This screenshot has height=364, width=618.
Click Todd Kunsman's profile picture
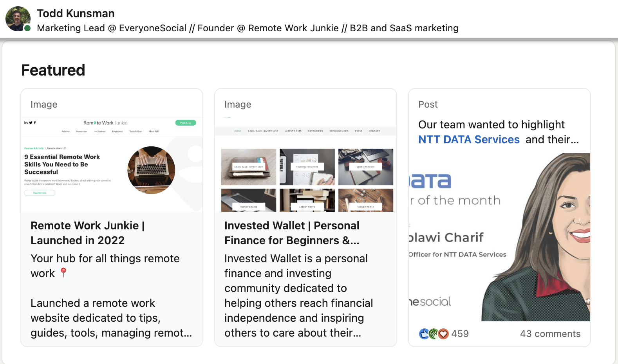coord(18,18)
